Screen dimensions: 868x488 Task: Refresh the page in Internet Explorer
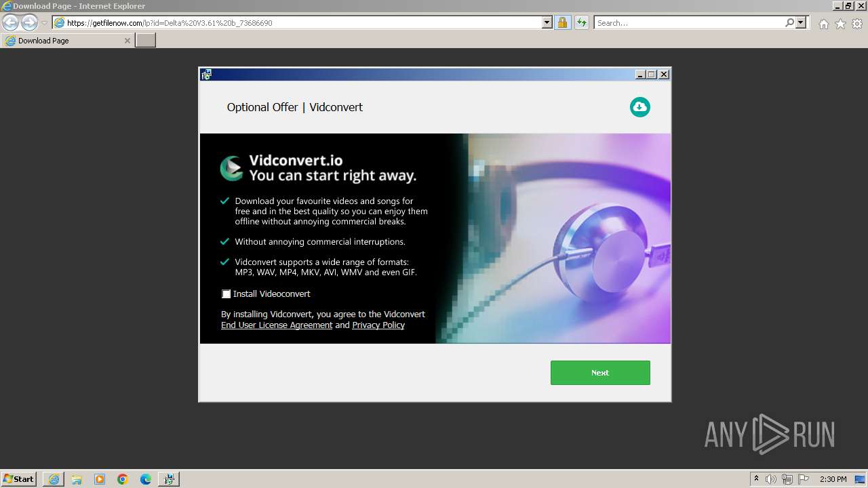(x=581, y=23)
